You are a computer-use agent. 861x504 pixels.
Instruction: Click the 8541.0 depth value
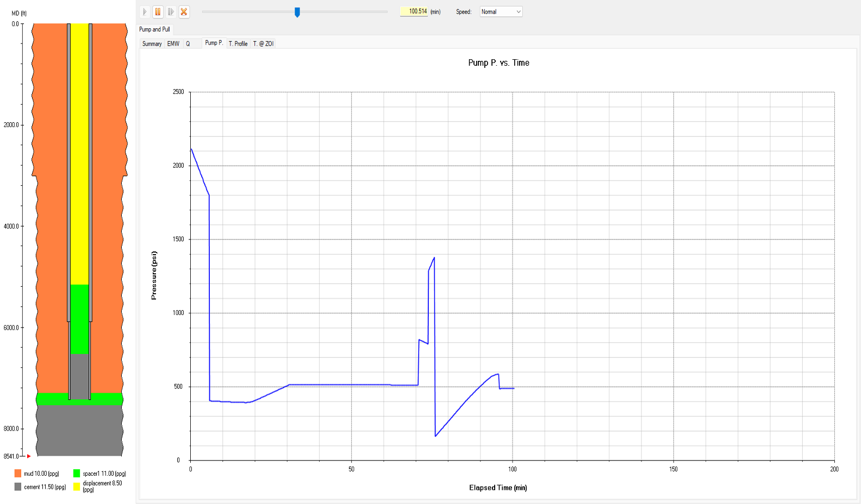tap(11, 456)
